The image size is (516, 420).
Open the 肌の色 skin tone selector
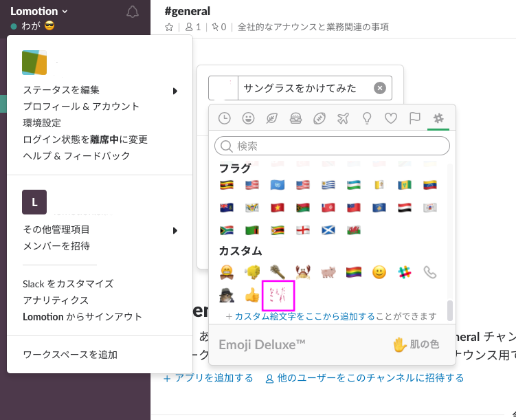point(416,344)
